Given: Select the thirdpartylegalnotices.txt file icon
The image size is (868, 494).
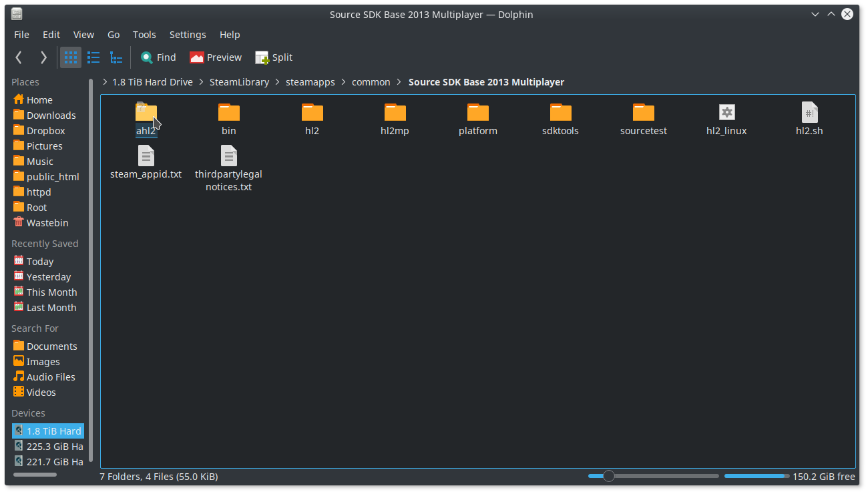Looking at the screenshot, I should (x=229, y=156).
